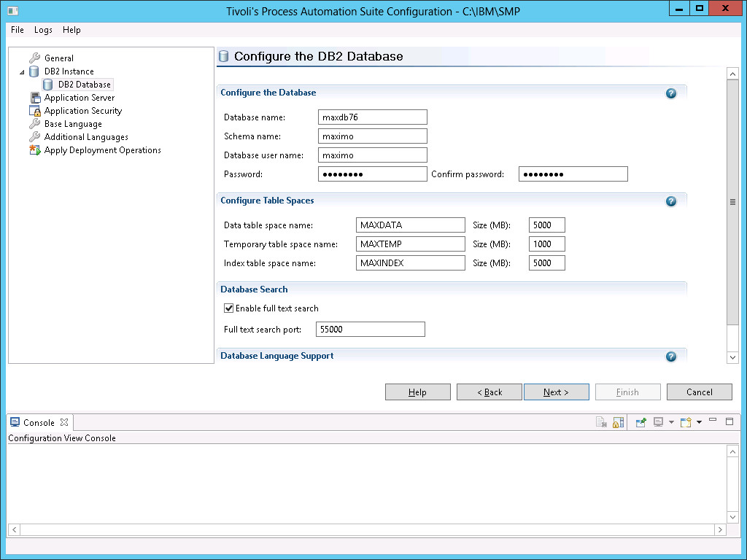The width and height of the screenshot is (747, 560).
Task: Click inside the Database name field
Action: coord(372,117)
